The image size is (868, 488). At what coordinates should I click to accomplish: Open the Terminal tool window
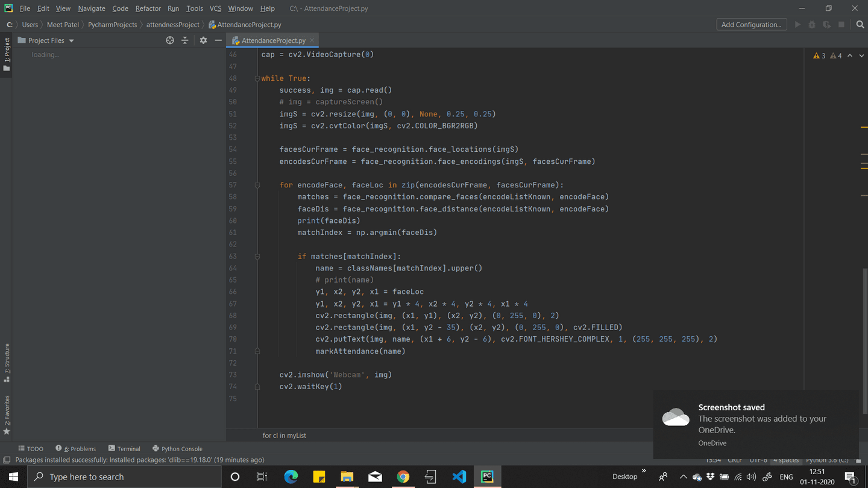coord(124,448)
